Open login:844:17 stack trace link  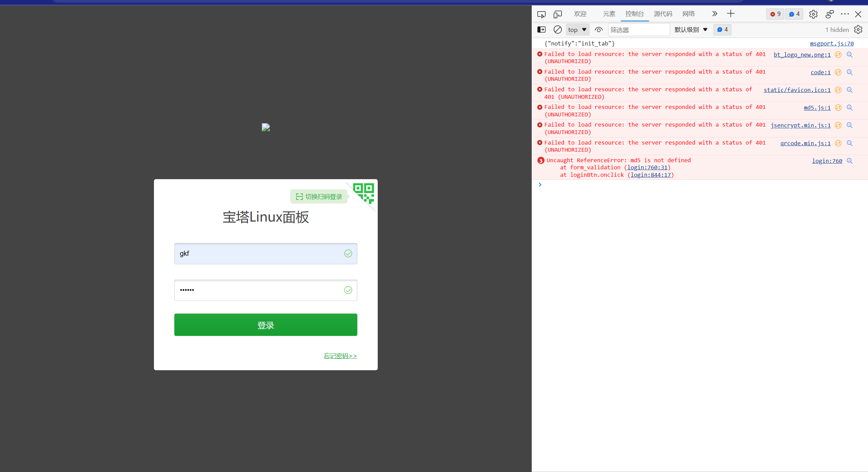tap(651, 175)
